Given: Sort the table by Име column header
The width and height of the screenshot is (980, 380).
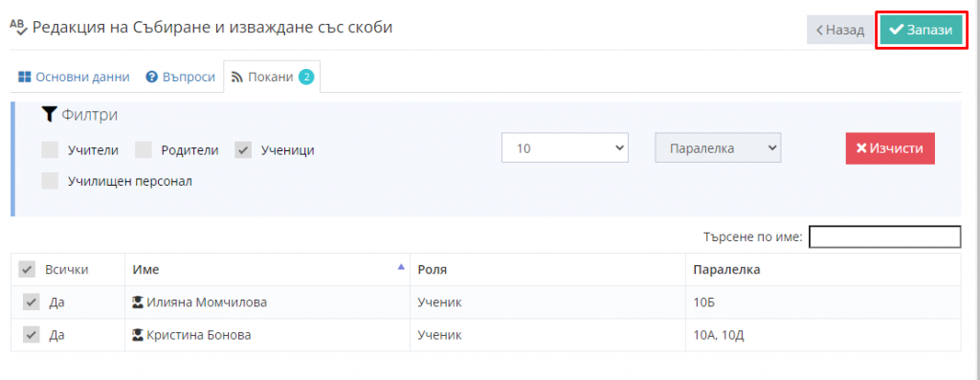Looking at the screenshot, I should 268,270.
